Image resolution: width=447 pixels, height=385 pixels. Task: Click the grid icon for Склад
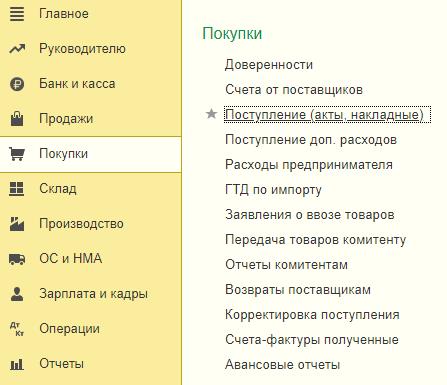17,189
